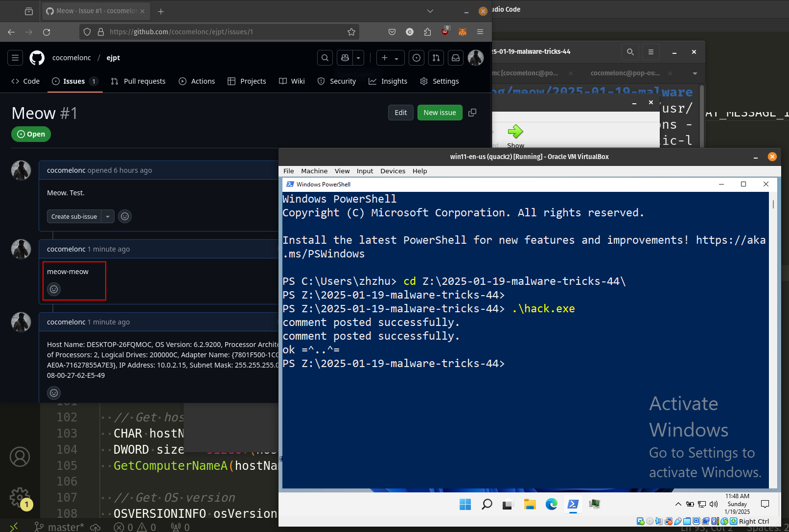Open File Explorer from Windows taskbar
The image size is (789, 532).
[530, 504]
